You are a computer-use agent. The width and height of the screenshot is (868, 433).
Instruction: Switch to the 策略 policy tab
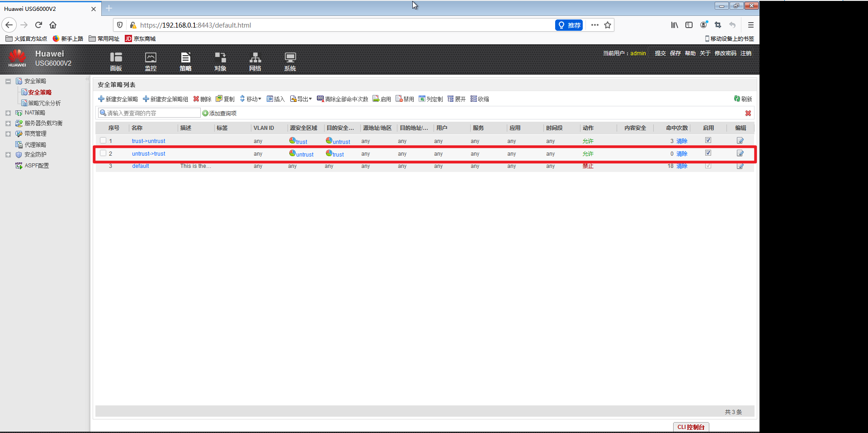click(185, 62)
